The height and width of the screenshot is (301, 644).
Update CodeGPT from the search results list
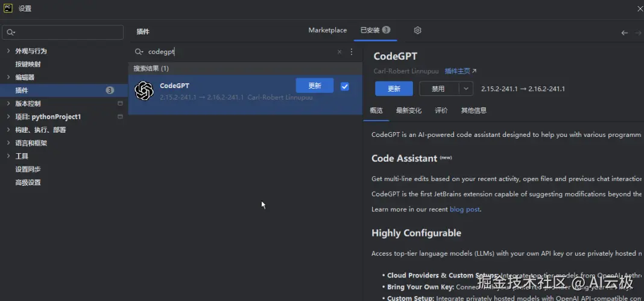[315, 86]
